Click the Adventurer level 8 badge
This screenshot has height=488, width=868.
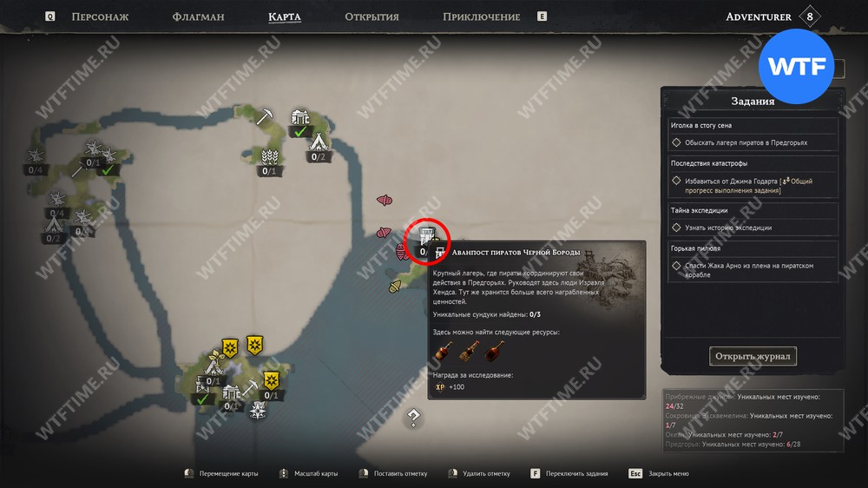point(809,16)
